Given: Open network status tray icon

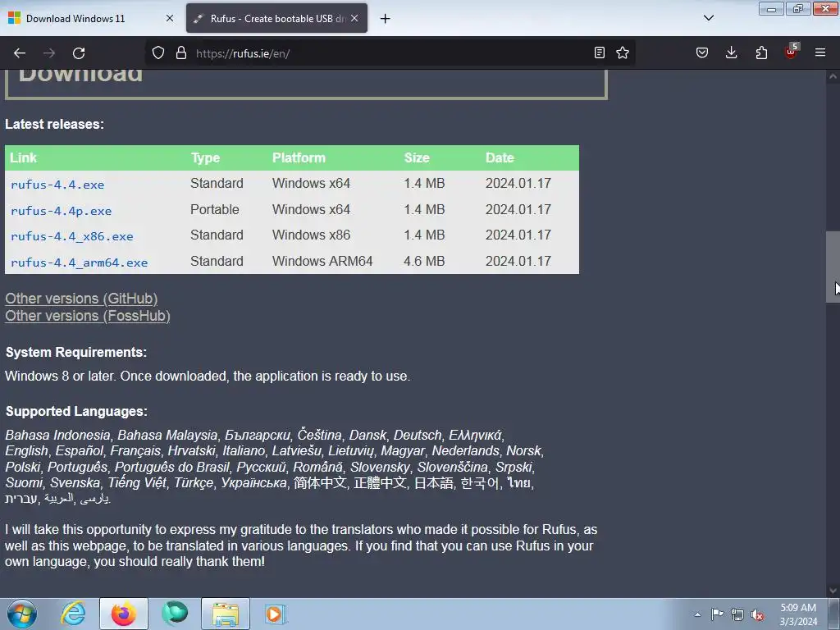Looking at the screenshot, I should click(x=737, y=614).
